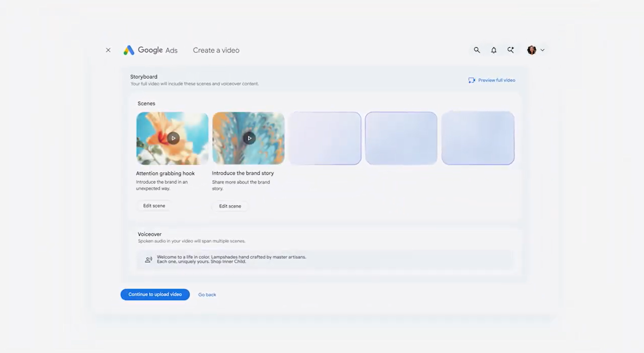Select the fourth empty scene placeholder

tap(401, 138)
